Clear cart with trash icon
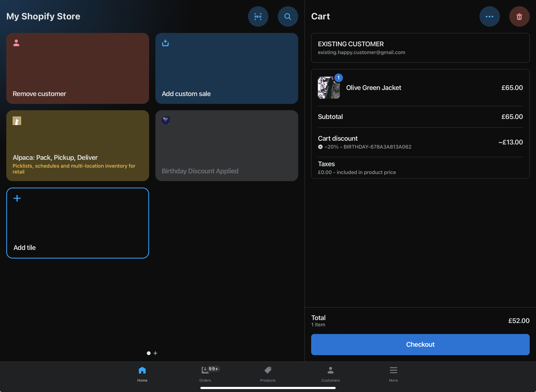The height and width of the screenshot is (392, 536). [x=519, y=16]
